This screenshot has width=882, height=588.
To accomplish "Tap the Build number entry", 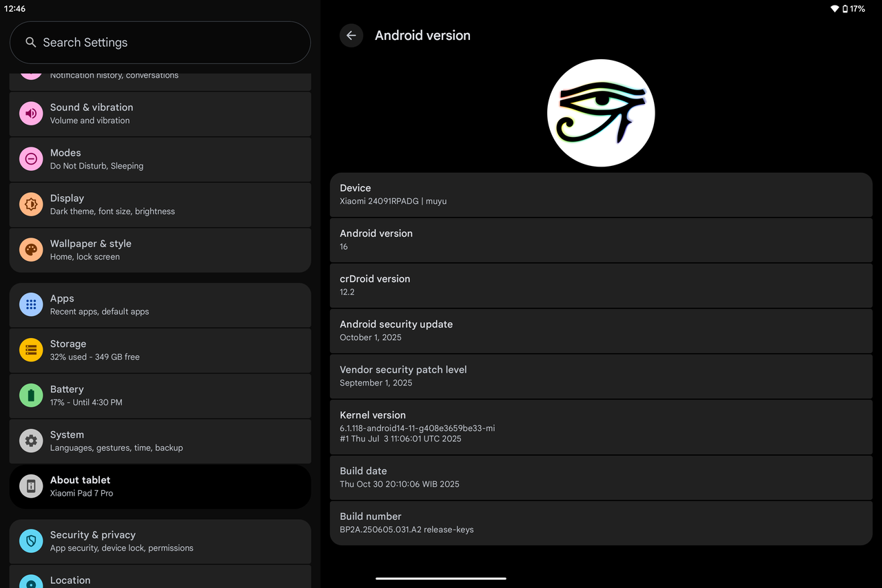I will click(601, 523).
